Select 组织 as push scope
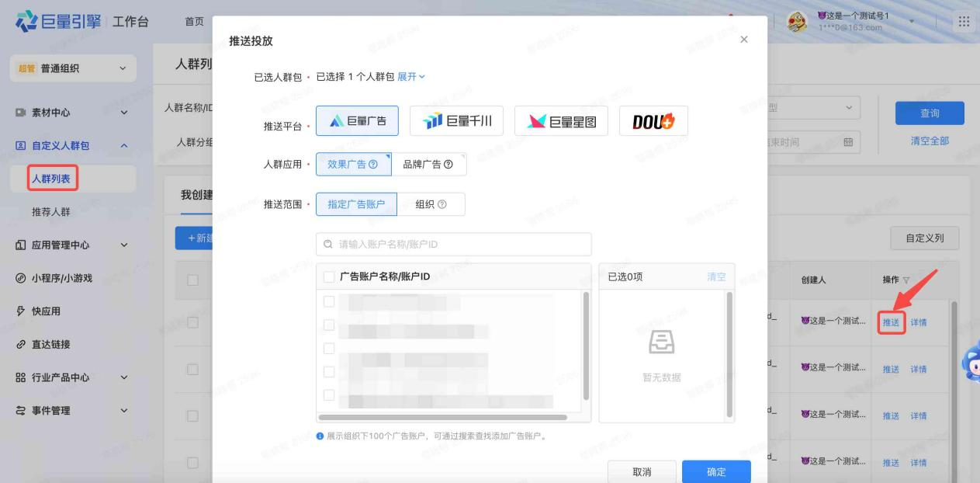 click(x=431, y=204)
